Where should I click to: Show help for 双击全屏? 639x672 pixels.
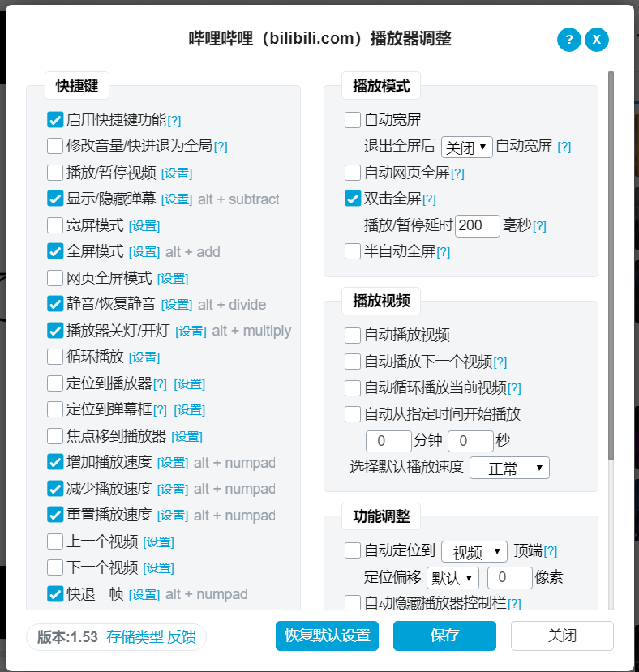429,199
